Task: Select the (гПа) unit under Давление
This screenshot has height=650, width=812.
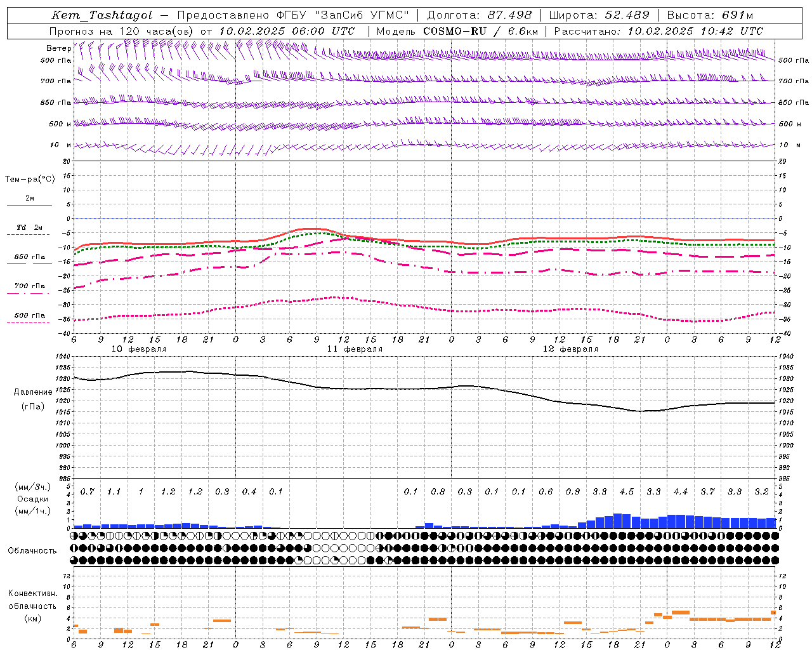Action: tap(33, 406)
